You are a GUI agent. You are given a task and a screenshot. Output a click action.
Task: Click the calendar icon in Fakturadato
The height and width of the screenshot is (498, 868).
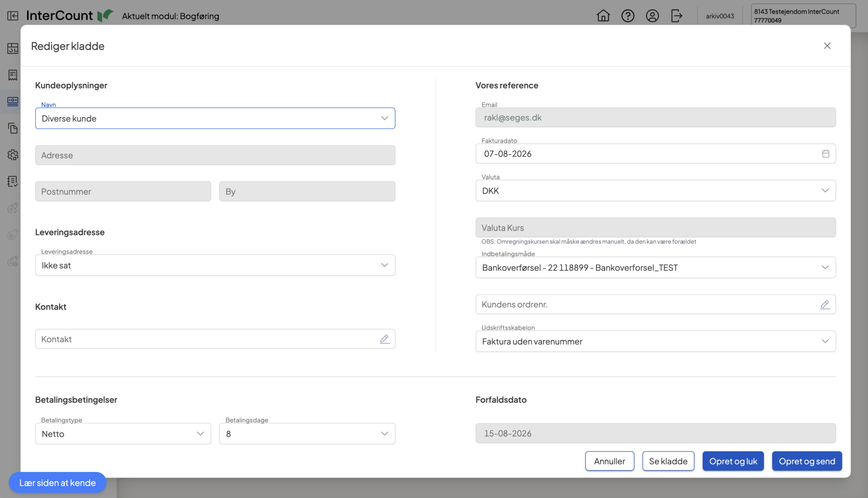point(826,153)
